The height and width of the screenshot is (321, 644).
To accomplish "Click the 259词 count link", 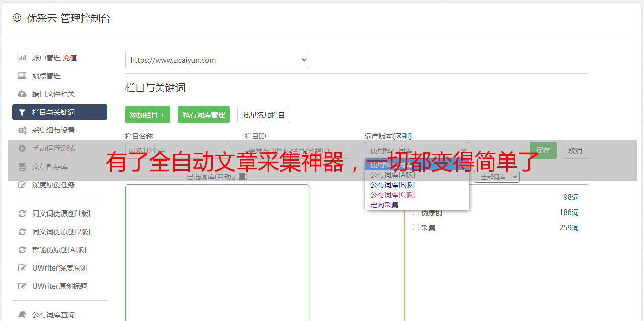I will tap(569, 228).
